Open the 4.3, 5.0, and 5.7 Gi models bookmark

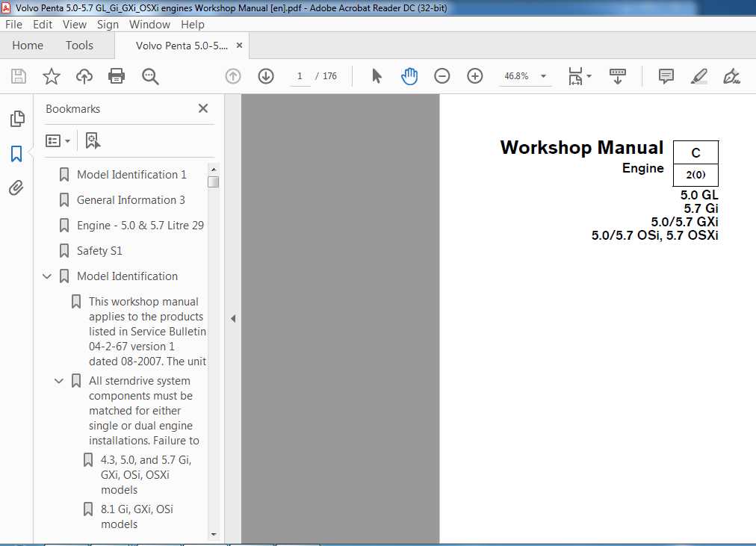tap(146, 475)
